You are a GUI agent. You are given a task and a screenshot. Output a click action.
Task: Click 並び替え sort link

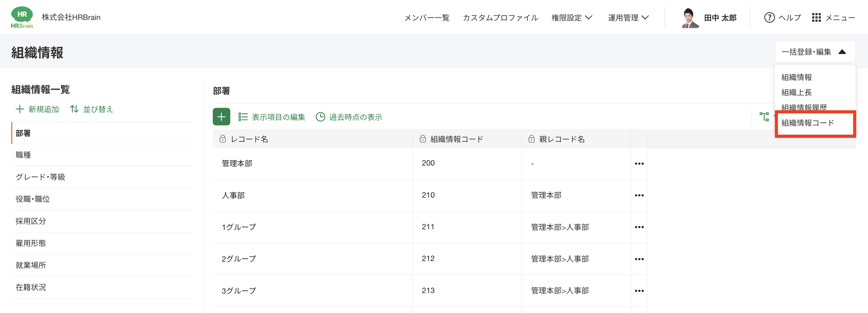pyautogui.click(x=92, y=109)
